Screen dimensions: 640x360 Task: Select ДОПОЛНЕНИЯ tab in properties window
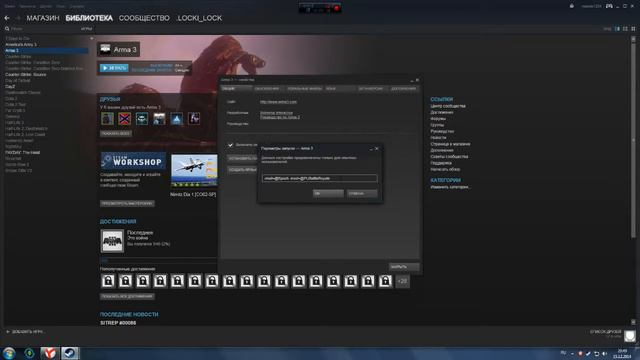[x=403, y=89]
